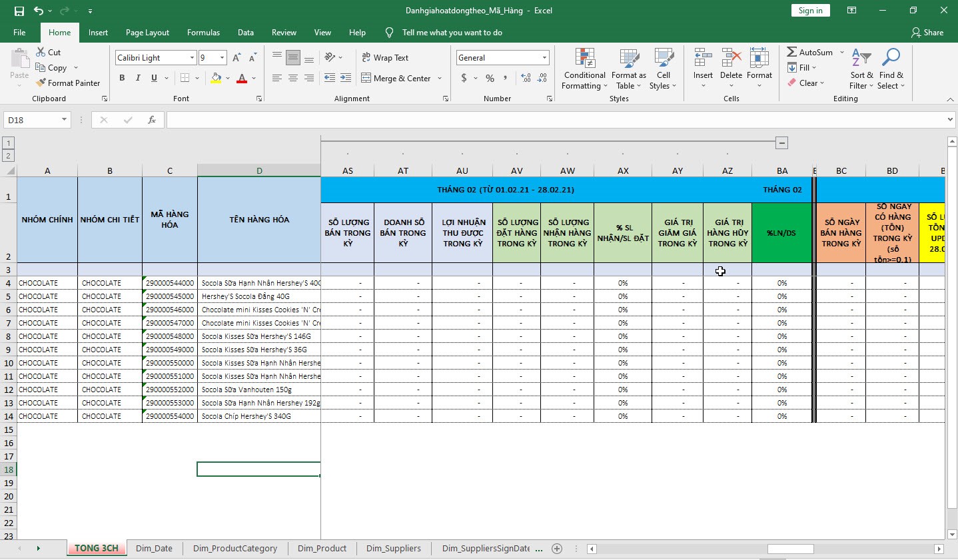This screenshot has width=958, height=560.
Task: Click Tell me what you want to do
Action: tap(452, 33)
